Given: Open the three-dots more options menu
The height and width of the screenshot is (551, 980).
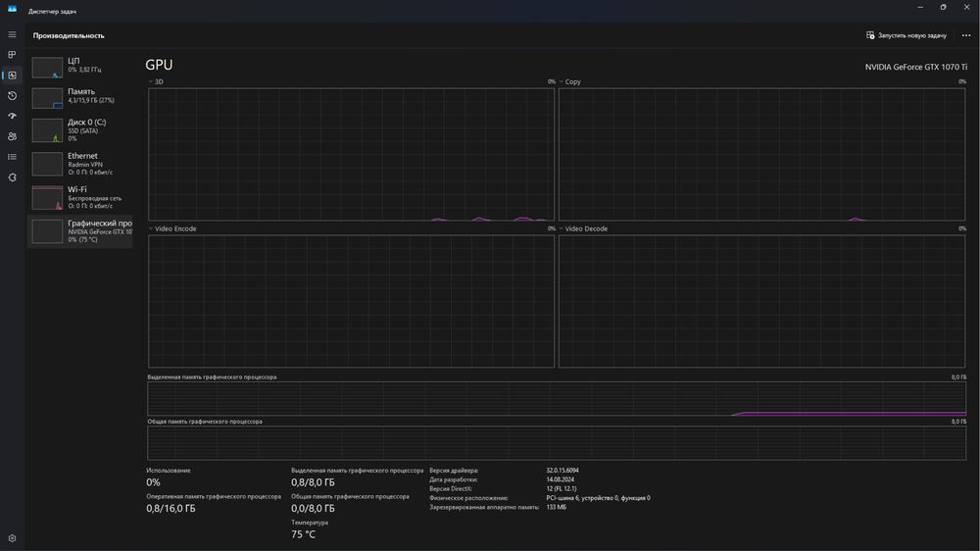Looking at the screenshot, I should click(x=966, y=35).
